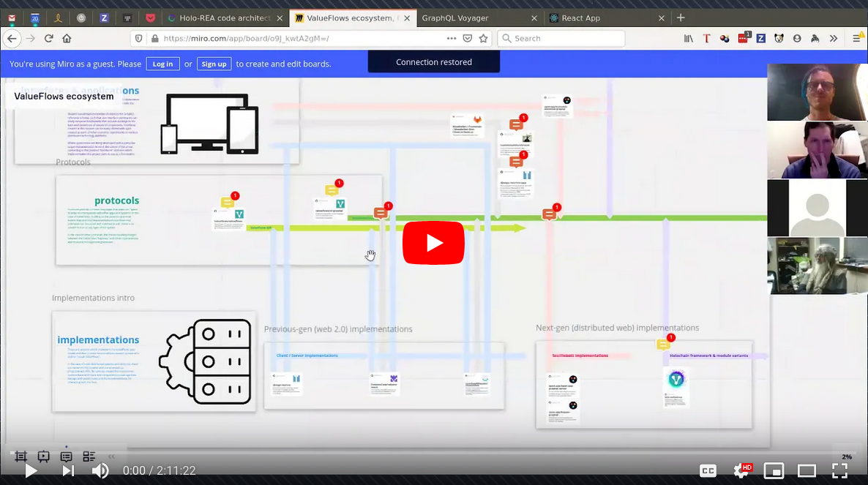Click the Sign up button in Miro banner
This screenshot has height=485, width=868.
click(x=214, y=64)
